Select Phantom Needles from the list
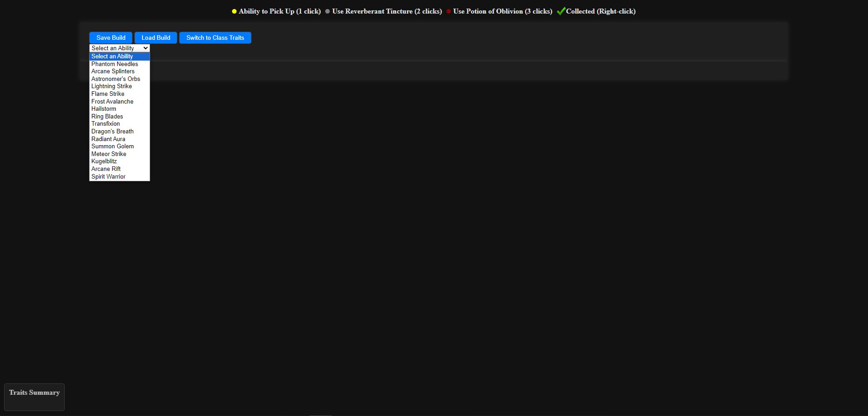Image resolution: width=868 pixels, height=416 pixels. coord(119,64)
